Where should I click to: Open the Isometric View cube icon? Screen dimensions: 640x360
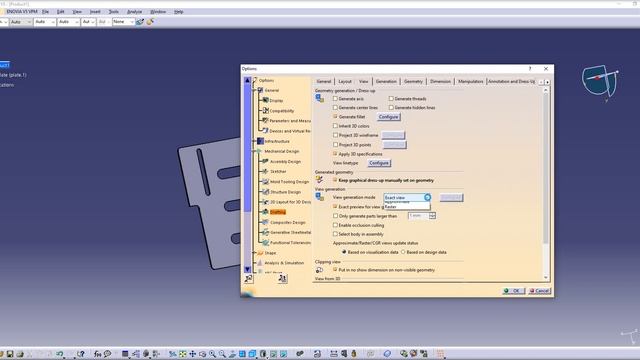pos(252,354)
